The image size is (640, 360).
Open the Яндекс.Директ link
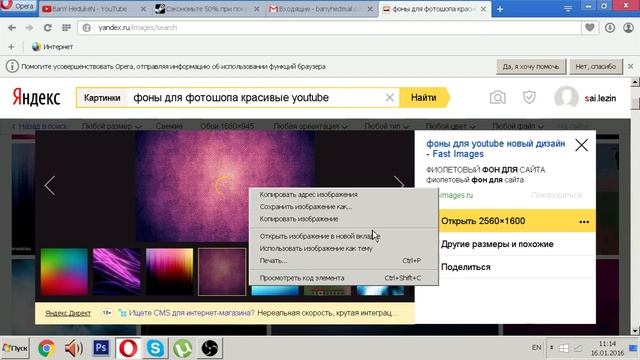[68, 313]
